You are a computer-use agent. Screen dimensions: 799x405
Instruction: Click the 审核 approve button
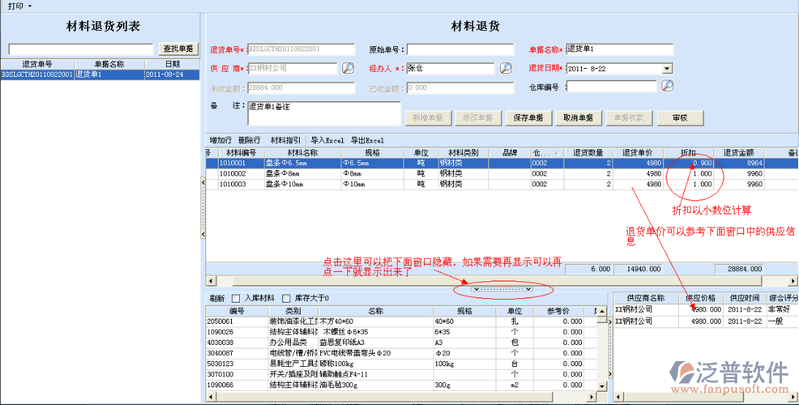(680, 118)
